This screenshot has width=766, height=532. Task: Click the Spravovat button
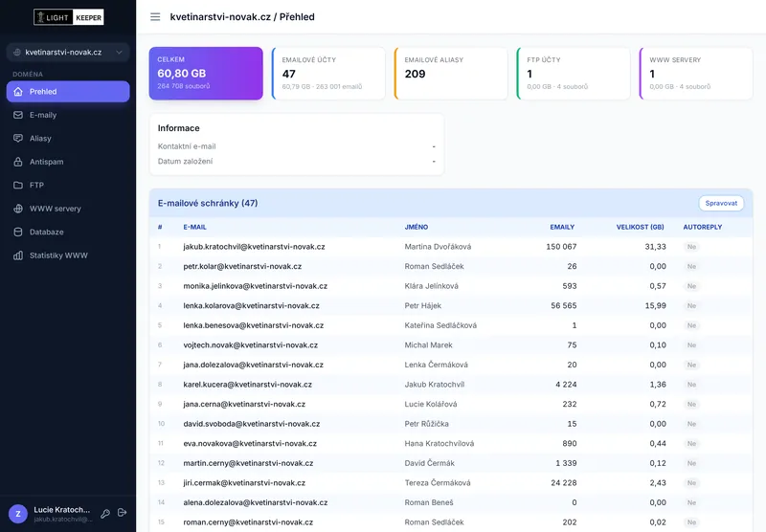[x=721, y=203]
